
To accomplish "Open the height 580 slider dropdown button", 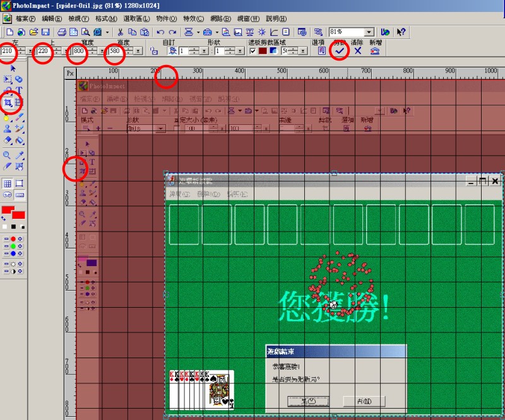I will (x=138, y=51).
